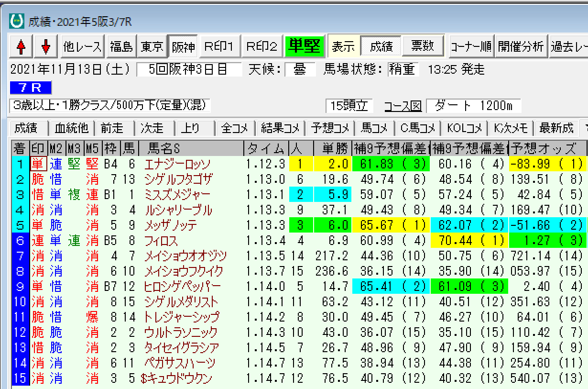
Task: Toggle the 成績 display mode
Action: point(381,46)
